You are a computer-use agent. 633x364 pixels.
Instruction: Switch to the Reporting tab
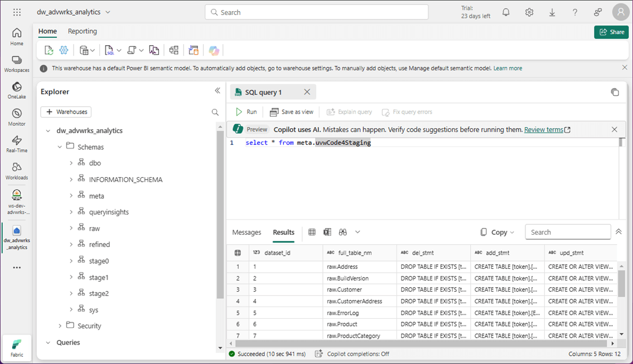(83, 31)
